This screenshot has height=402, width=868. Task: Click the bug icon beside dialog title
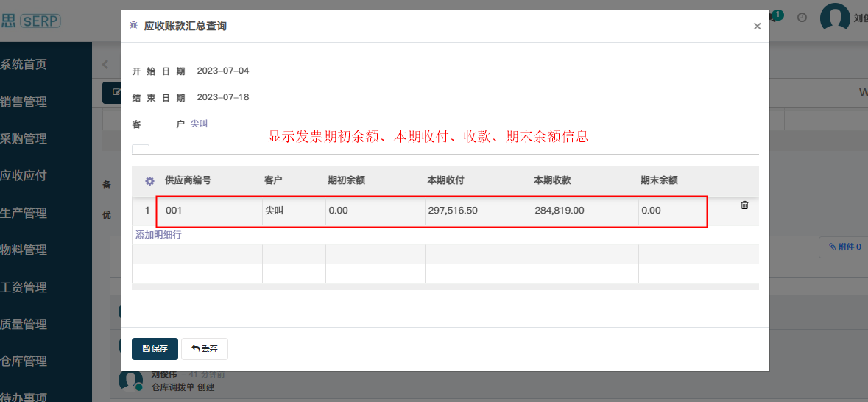133,26
